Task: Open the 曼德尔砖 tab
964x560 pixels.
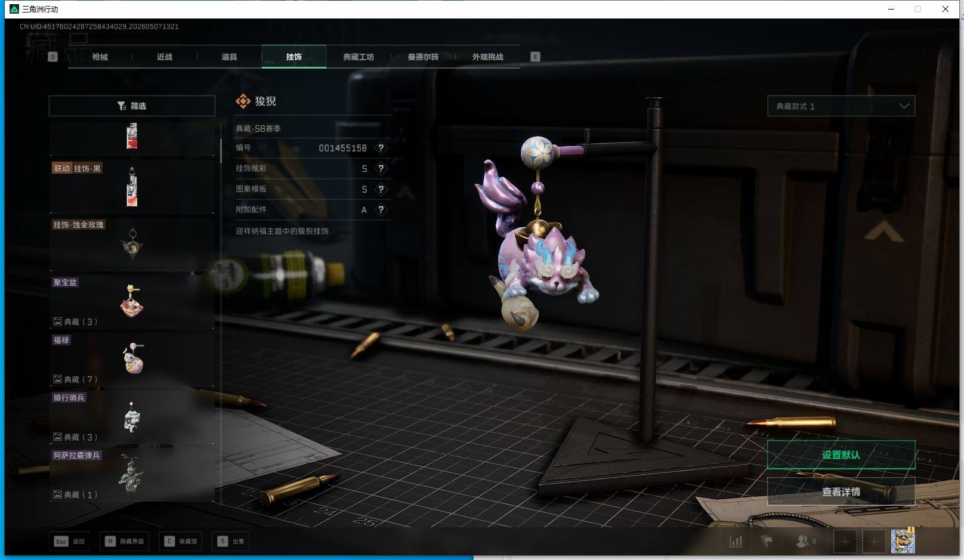Action: pyautogui.click(x=423, y=57)
